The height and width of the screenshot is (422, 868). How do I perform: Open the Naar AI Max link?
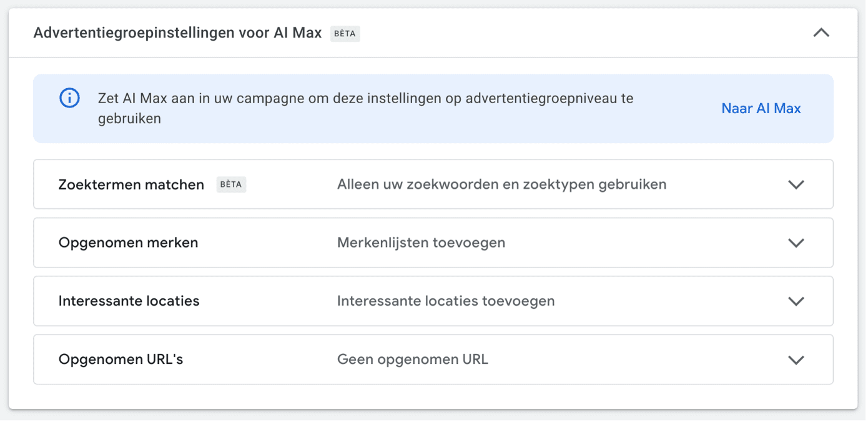[x=761, y=108]
